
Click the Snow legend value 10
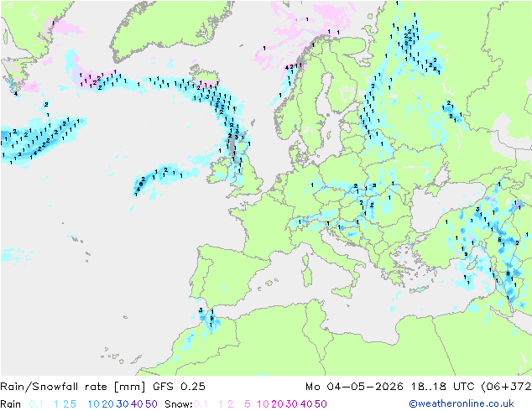click(263, 404)
